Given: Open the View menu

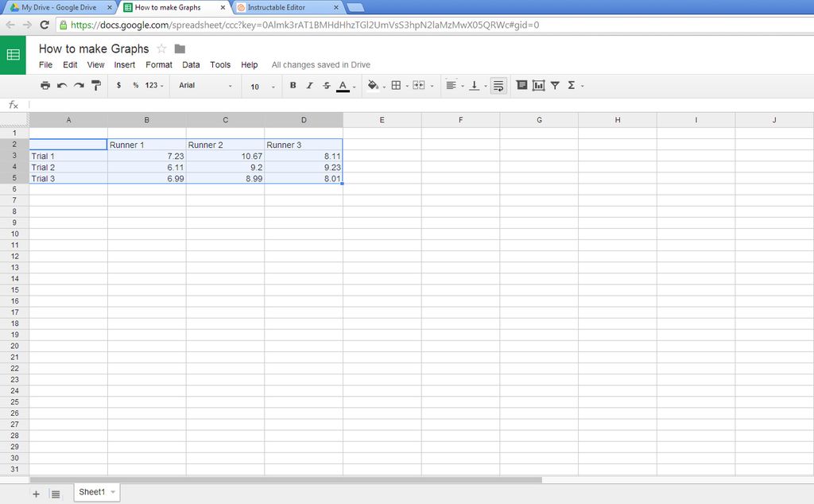Looking at the screenshot, I should click(x=95, y=65).
